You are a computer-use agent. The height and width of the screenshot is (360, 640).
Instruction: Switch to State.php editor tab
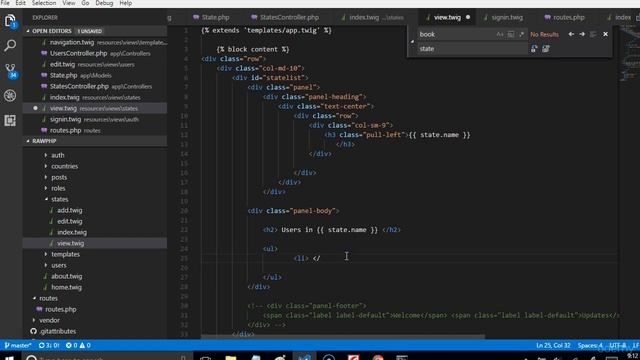tap(211, 18)
